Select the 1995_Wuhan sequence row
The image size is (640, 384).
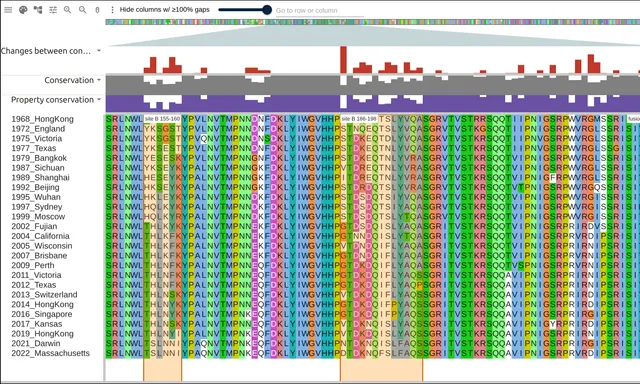36,197
